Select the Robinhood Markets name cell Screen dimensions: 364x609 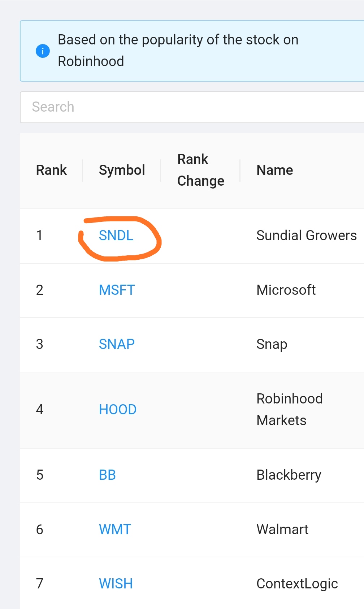(289, 410)
